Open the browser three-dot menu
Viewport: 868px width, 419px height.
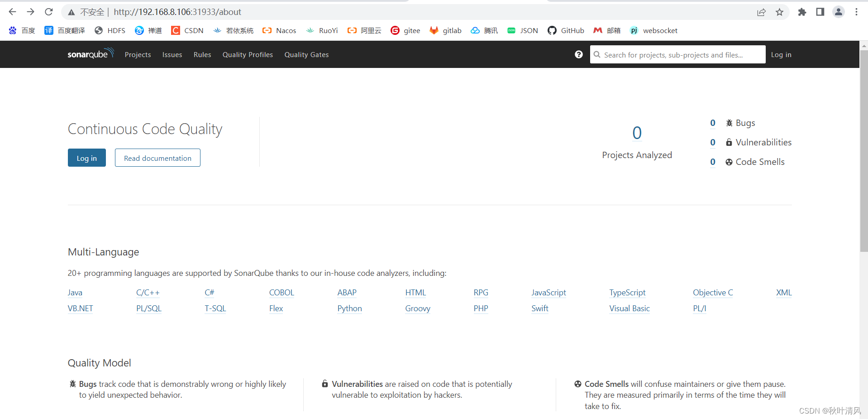(x=856, y=12)
